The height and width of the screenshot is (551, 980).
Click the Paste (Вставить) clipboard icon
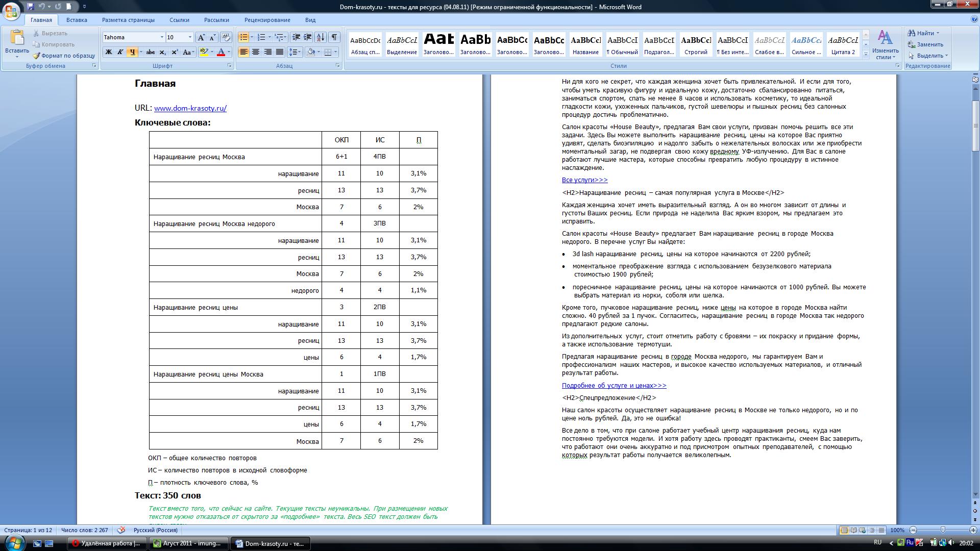coord(17,37)
